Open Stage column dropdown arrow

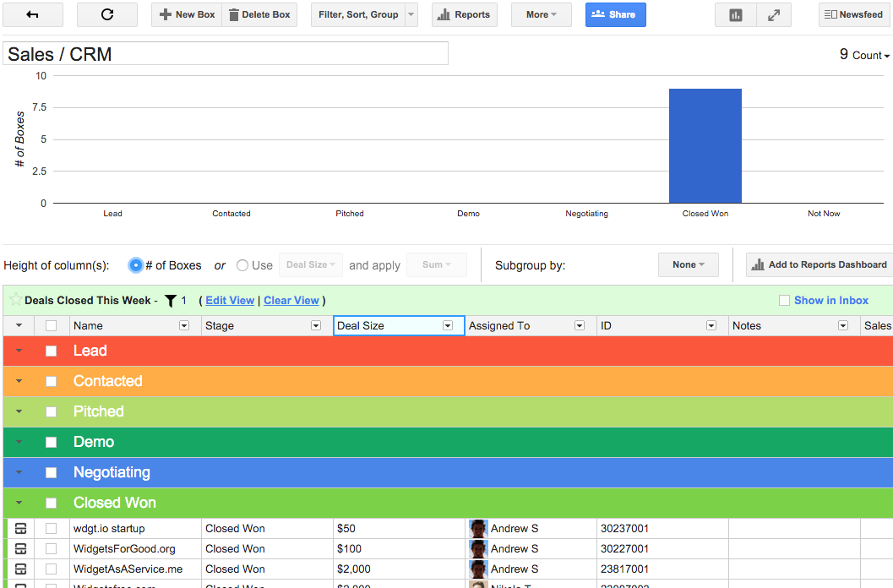[x=315, y=325]
